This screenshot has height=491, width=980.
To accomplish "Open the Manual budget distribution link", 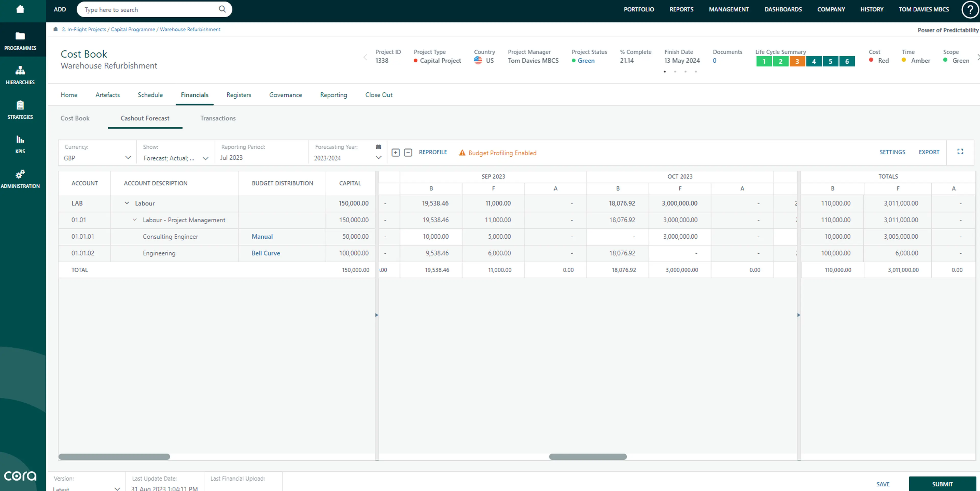I will (x=262, y=237).
